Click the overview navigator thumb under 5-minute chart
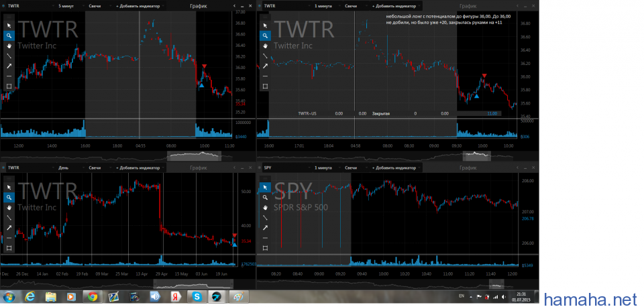 point(194,156)
